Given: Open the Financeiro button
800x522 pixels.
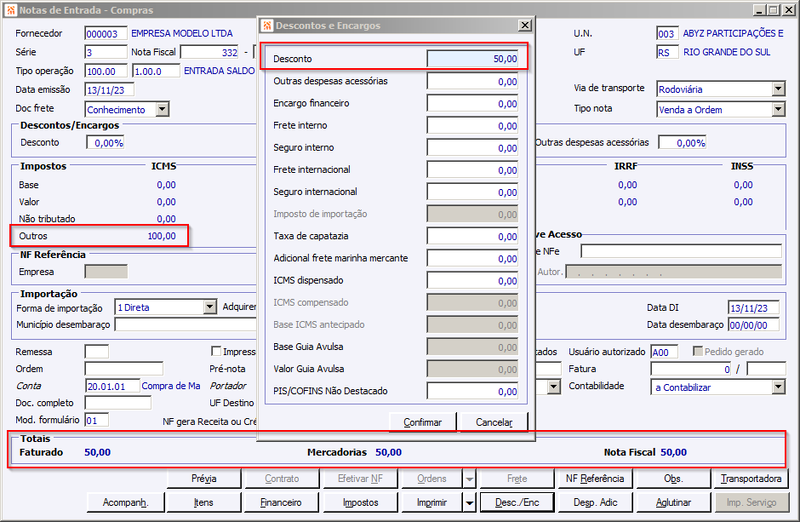Looking at the screenshot, I should (x=281, y=503).
